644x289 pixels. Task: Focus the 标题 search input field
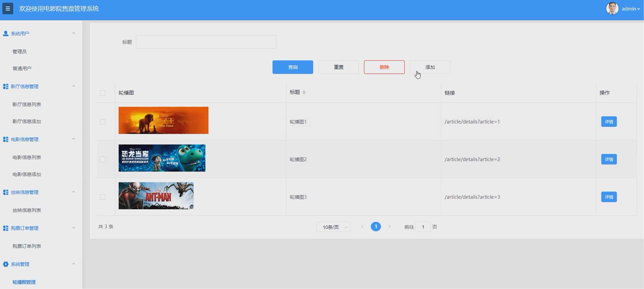[206, 42]
